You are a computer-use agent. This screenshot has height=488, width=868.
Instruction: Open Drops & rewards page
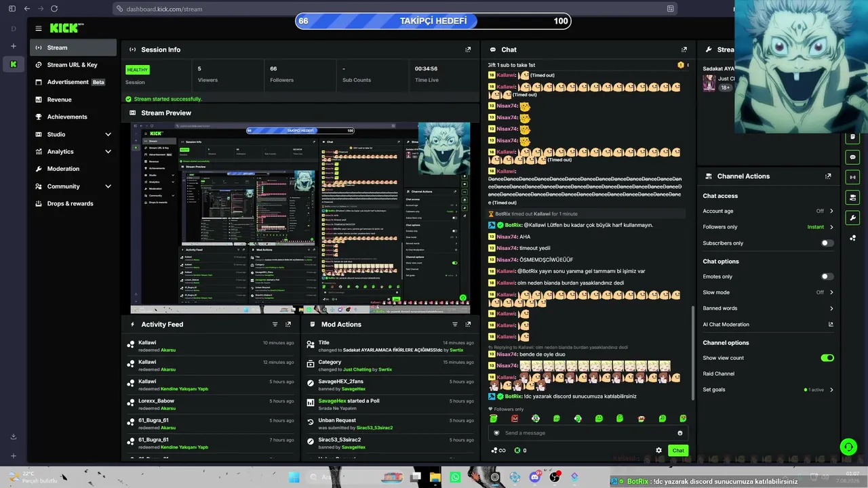73,203
